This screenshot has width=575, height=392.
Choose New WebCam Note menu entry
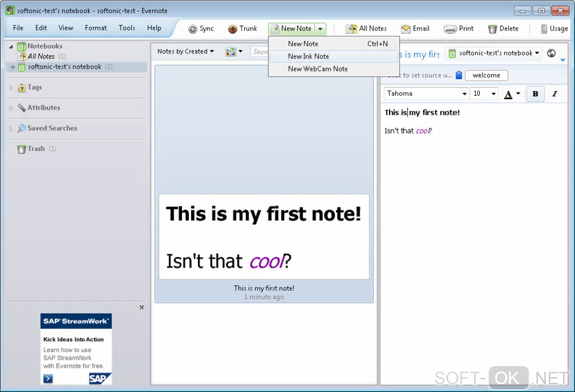(334, 69)
